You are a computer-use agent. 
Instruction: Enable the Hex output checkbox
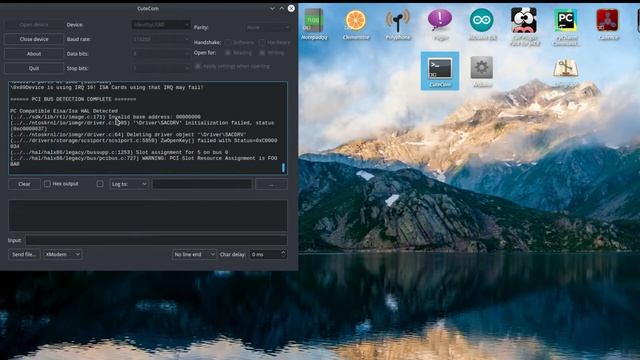pos(47,184)
